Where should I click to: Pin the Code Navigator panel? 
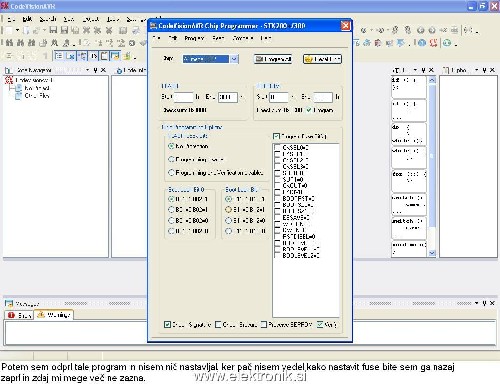pos(95,70)
